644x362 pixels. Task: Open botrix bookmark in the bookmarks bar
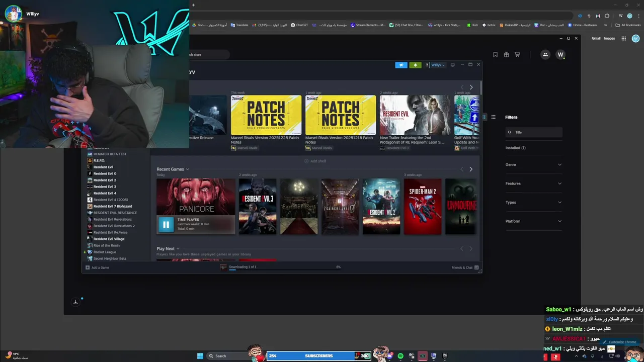pyautogui.click(x=489, y=25)
